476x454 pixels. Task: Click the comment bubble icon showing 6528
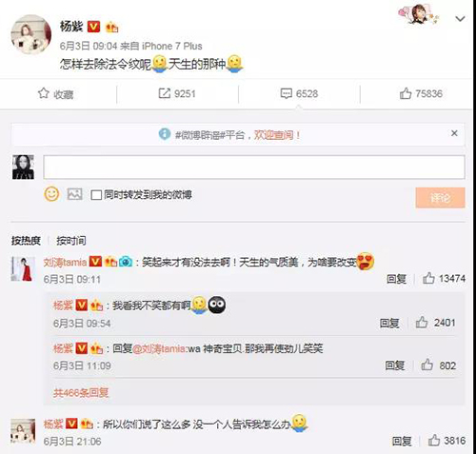[x=287, y=93]
